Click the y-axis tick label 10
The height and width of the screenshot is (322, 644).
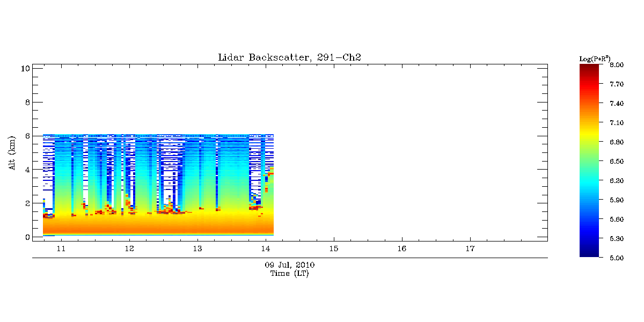[25, 68]
